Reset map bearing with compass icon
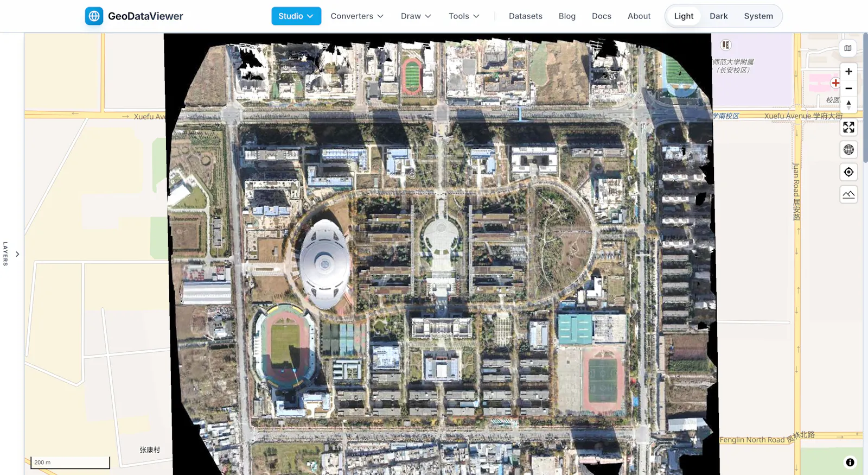Viewport: 868px width, 475px height. point(848,105)
